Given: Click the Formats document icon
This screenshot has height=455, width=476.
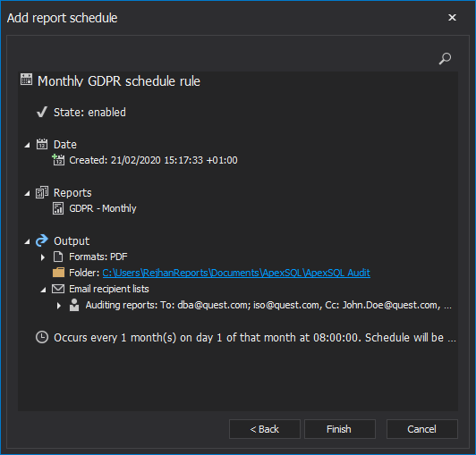Looking at the screenshot, I should pyautogui.click(x=58, y=257).
